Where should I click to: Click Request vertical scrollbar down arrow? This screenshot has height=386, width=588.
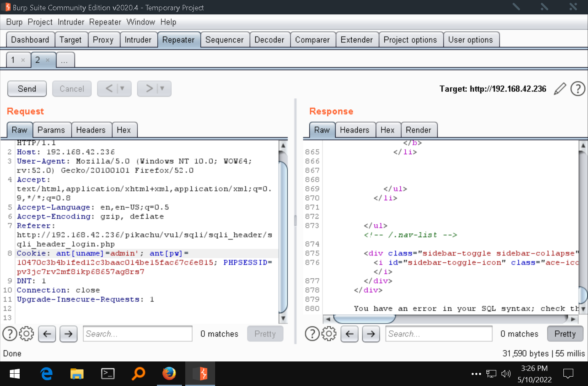click(x=283, y=318)
